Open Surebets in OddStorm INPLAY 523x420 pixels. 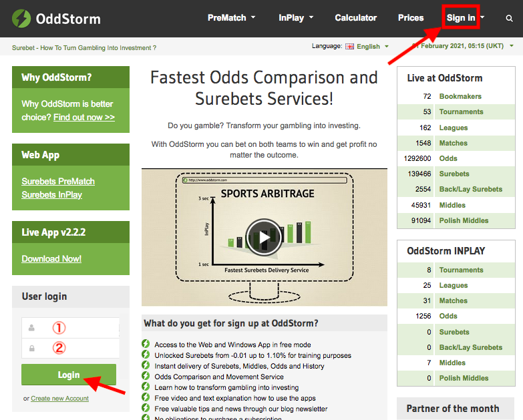point(454,332)
